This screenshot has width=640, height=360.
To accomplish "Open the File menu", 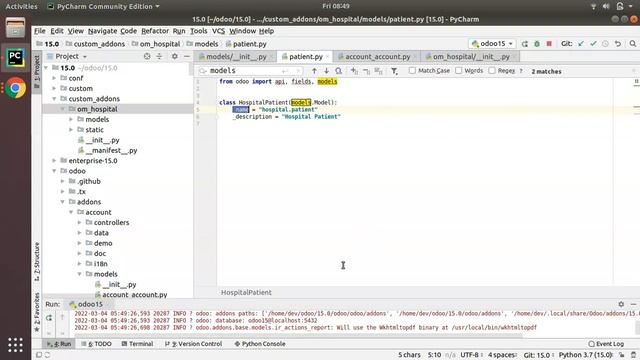I will 40,31.
